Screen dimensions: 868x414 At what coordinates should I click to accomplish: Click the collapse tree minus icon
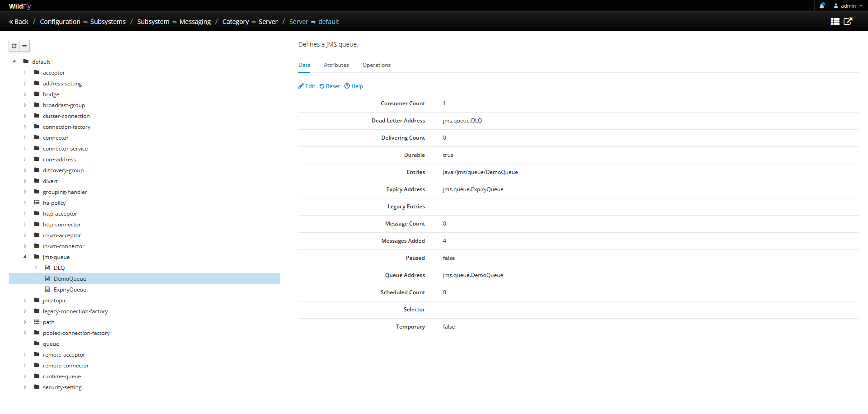point(25,46)
